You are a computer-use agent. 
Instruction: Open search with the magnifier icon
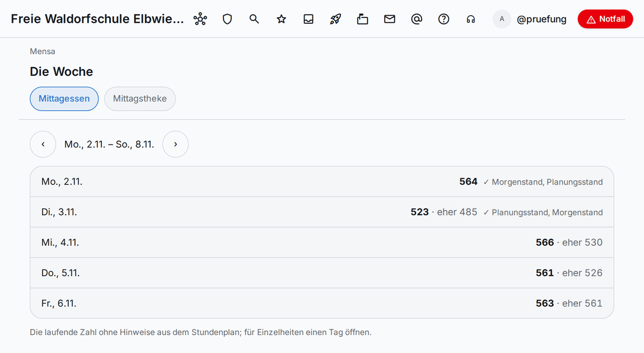click(254, 19)
